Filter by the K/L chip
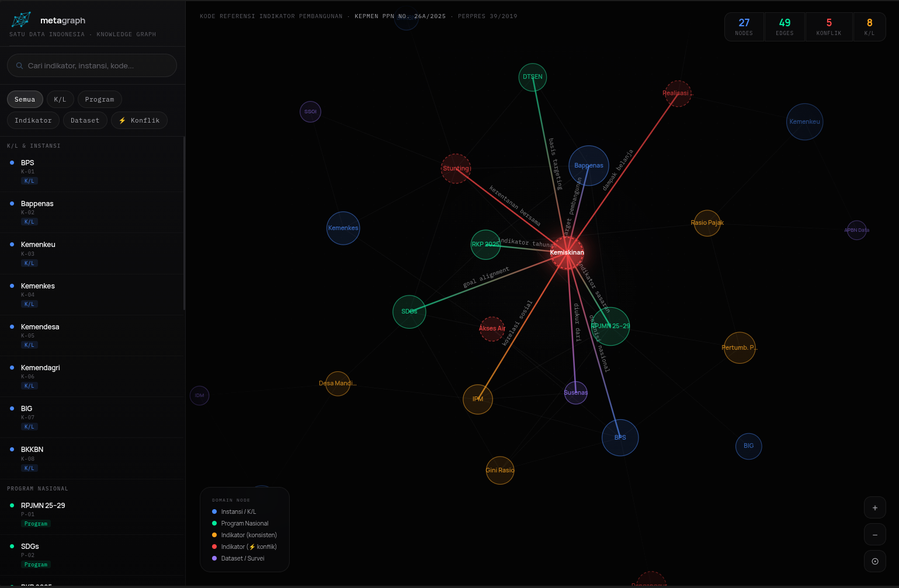This screenshot has width=899, height=588. (x=60, y=99)
